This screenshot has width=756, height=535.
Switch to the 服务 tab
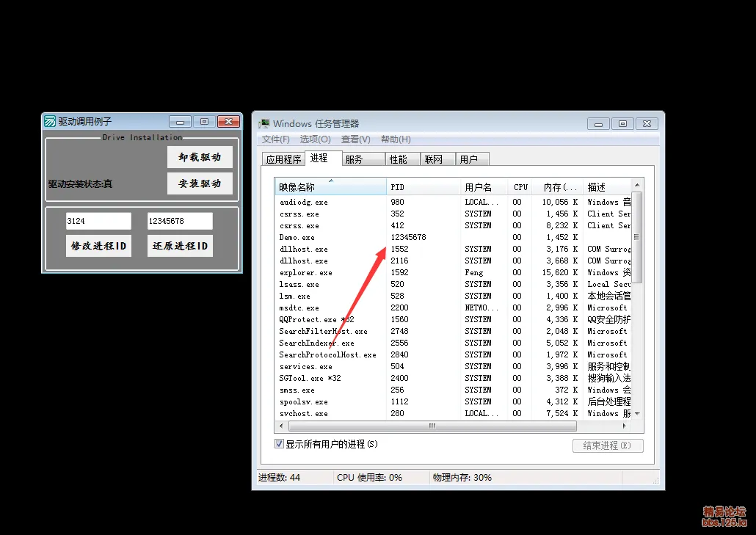pyautogui.click(x=362, y=158)
